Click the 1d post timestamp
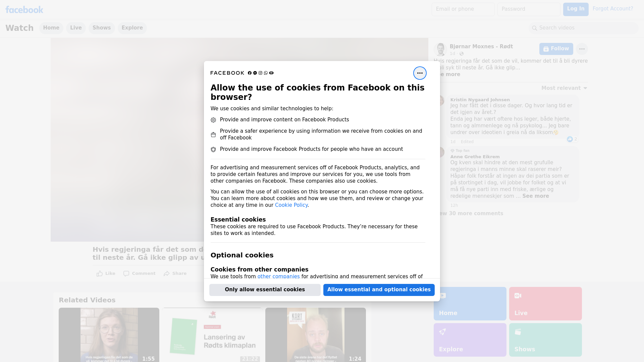This screenshot has height=362, width=644. pos(452,54)
